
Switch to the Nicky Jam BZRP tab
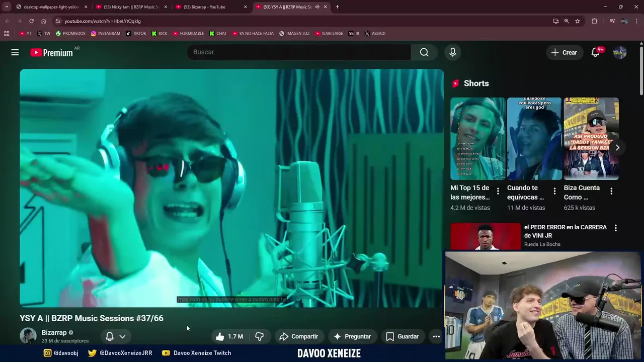(131, 7)
